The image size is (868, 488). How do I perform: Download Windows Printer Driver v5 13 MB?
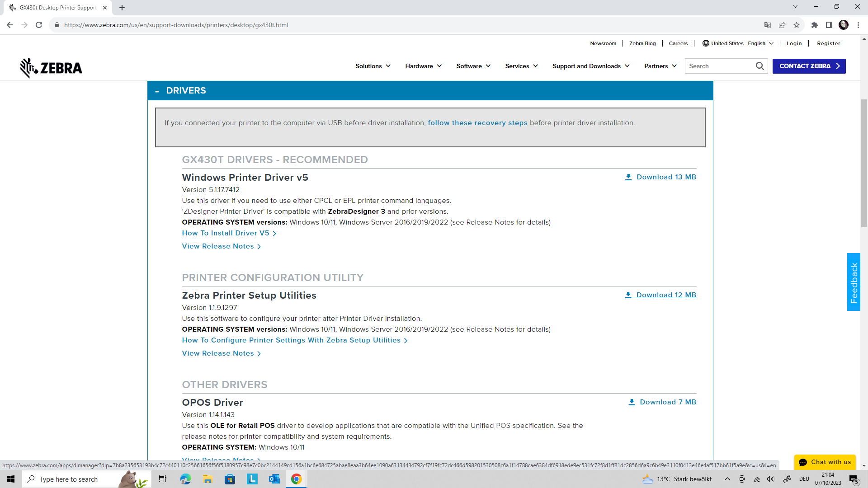pos(660,177)
